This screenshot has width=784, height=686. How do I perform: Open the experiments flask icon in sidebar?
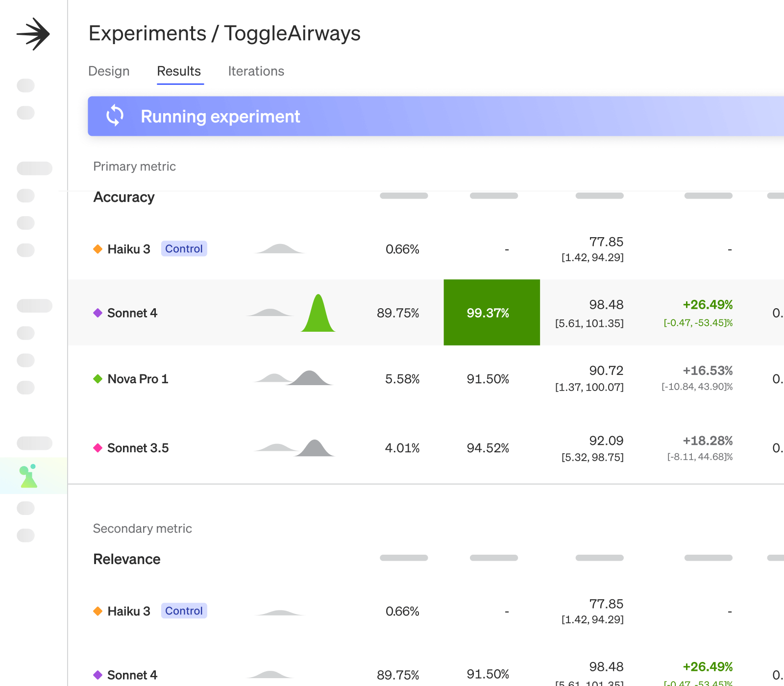(29, 476)
